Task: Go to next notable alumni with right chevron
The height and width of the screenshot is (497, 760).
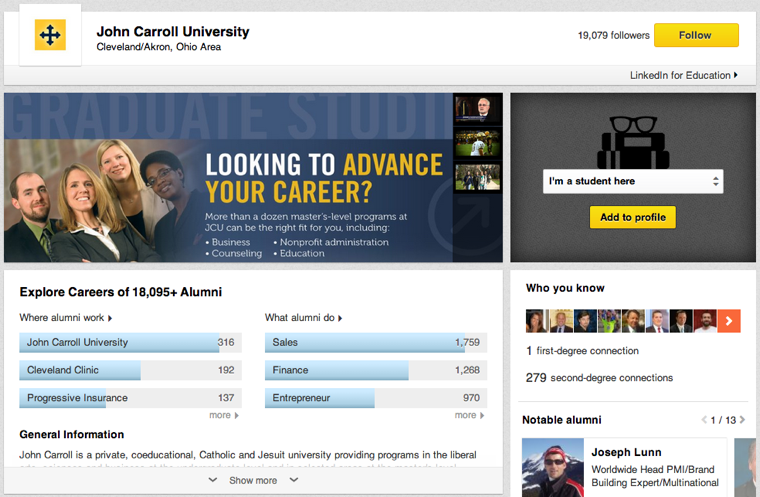Action: pos(743,420)
